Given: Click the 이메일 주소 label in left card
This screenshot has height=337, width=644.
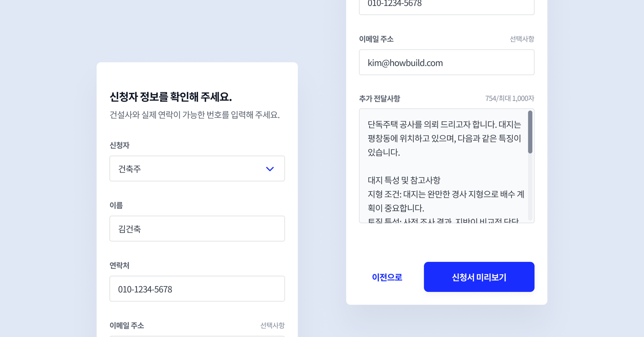Looking at the screenshot, I should point(127,325).
